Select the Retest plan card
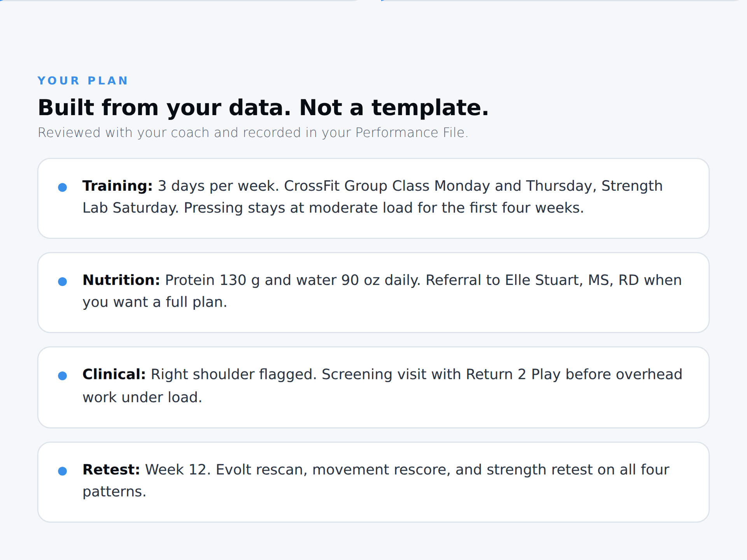This screenshot has width=747, height=560. tap(373, 482)
